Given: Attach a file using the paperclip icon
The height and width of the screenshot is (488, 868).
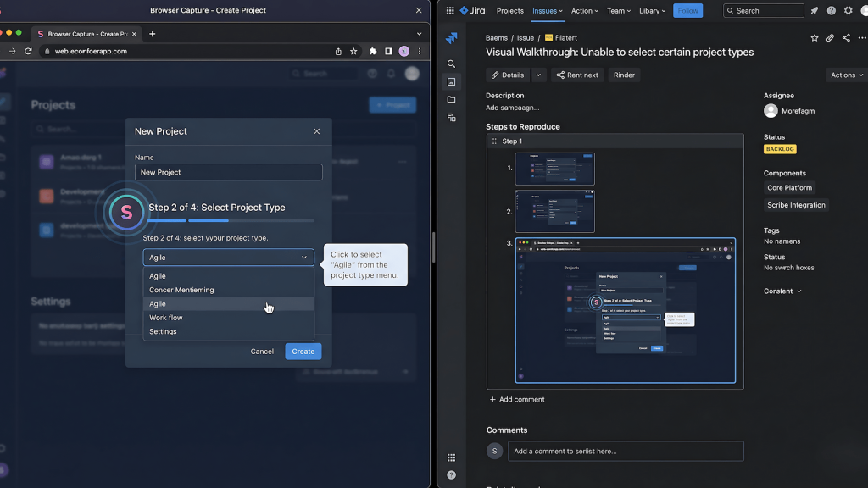Looking at the screenshot, I should click(x=830, y=38).
